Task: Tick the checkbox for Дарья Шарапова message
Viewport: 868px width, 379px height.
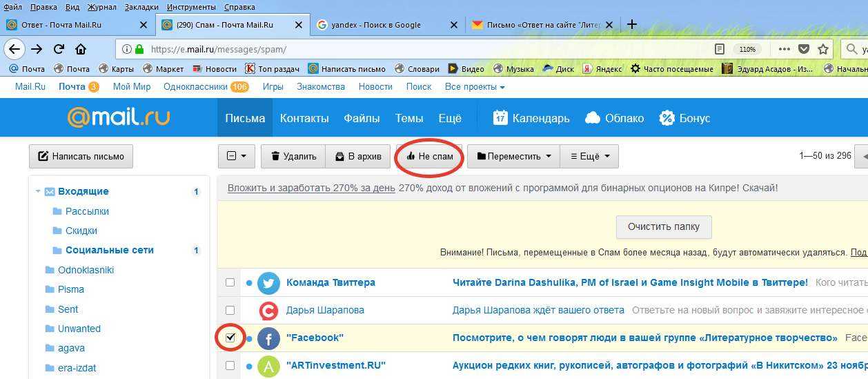Action: tap(230, 310)
